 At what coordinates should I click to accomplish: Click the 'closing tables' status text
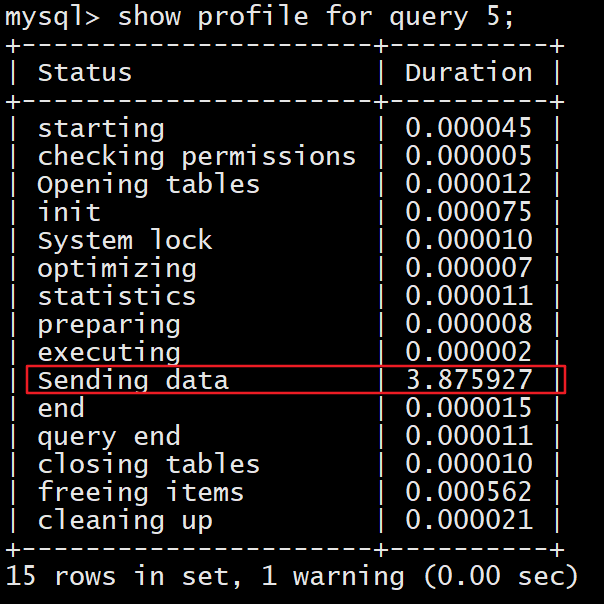click(148, 465)
